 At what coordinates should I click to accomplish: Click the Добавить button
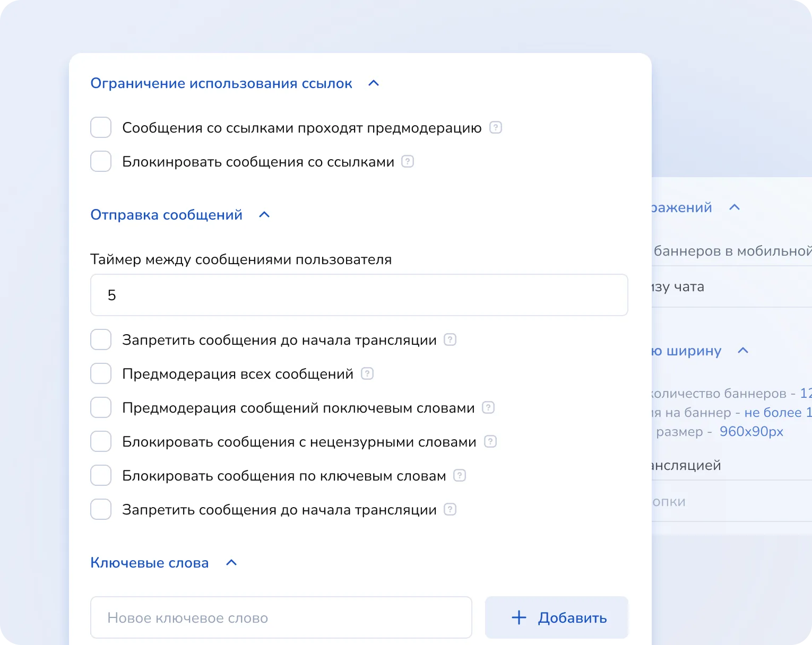pyautogui.click(x=556, y=617)
